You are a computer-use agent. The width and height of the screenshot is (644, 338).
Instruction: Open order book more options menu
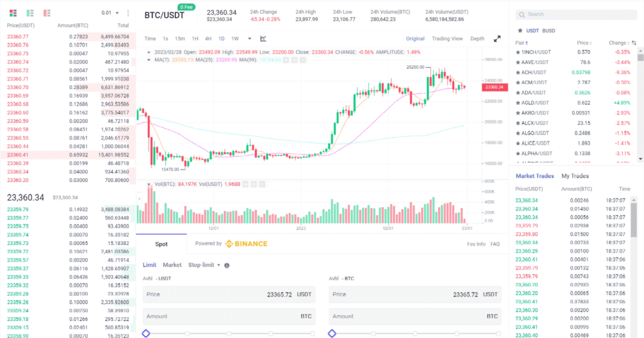[x=128, y=13]
